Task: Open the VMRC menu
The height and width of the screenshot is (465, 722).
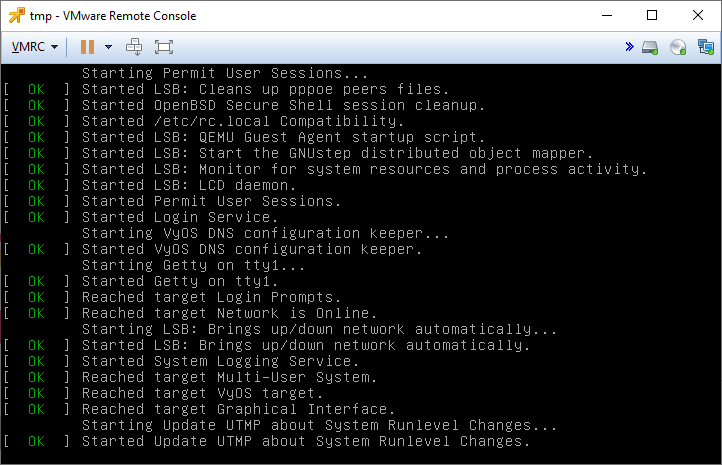Action: click(34, 47)
